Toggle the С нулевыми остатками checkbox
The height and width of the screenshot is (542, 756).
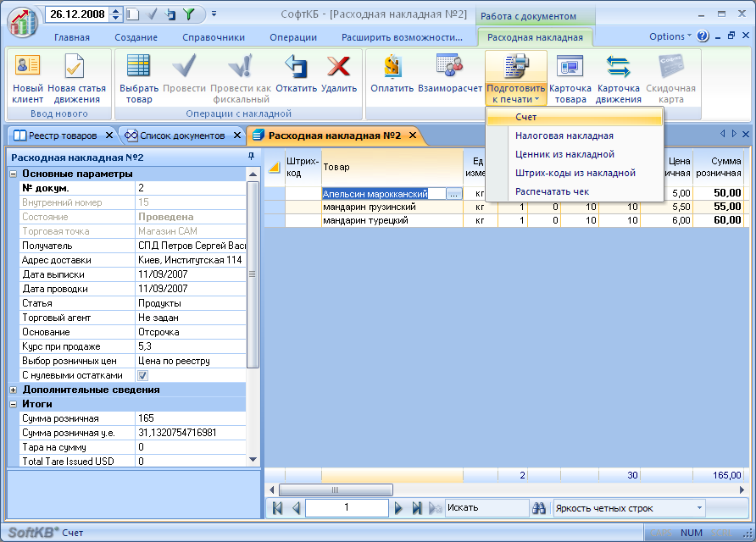tap(142, 375)
